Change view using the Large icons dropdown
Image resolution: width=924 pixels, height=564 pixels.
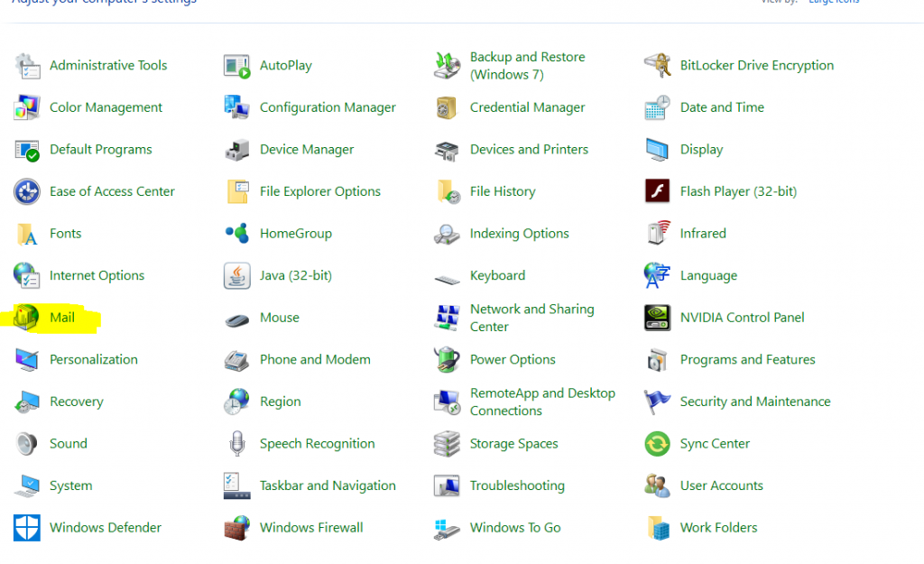pos(833,2)
